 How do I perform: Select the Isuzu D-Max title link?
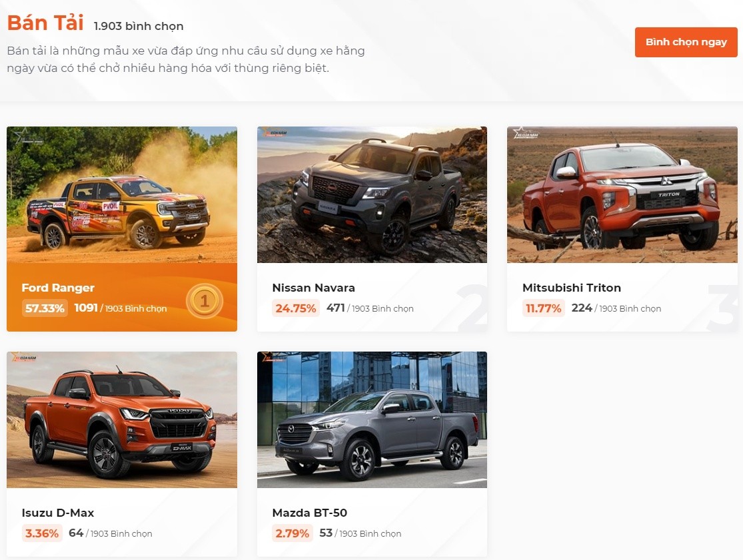point(58,513)
